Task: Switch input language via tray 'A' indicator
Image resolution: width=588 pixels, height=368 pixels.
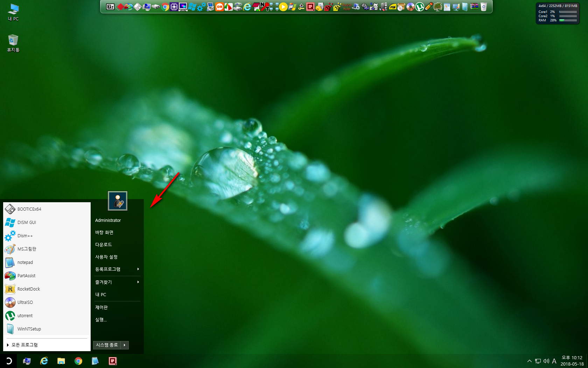Action: [554, 361]
